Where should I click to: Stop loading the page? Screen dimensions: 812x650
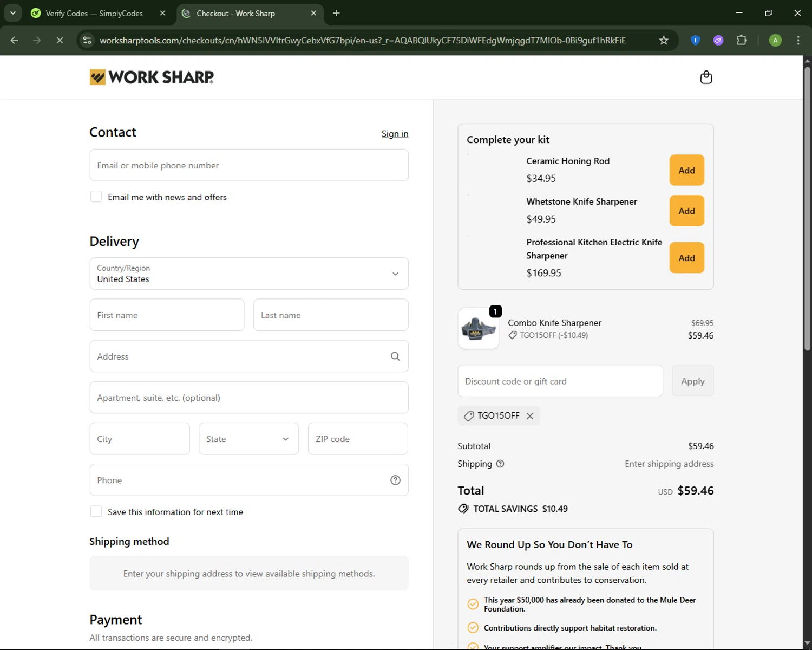pos(60,40)
